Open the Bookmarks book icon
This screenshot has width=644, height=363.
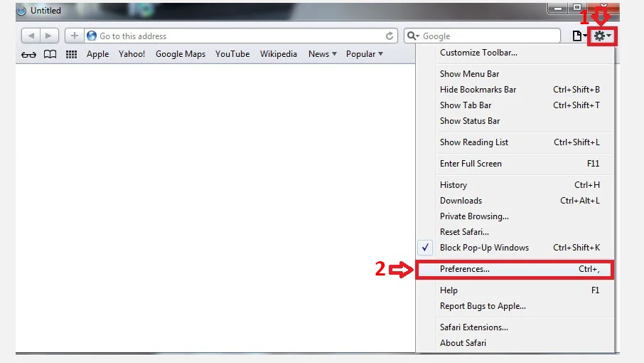[x=50, y=54]
